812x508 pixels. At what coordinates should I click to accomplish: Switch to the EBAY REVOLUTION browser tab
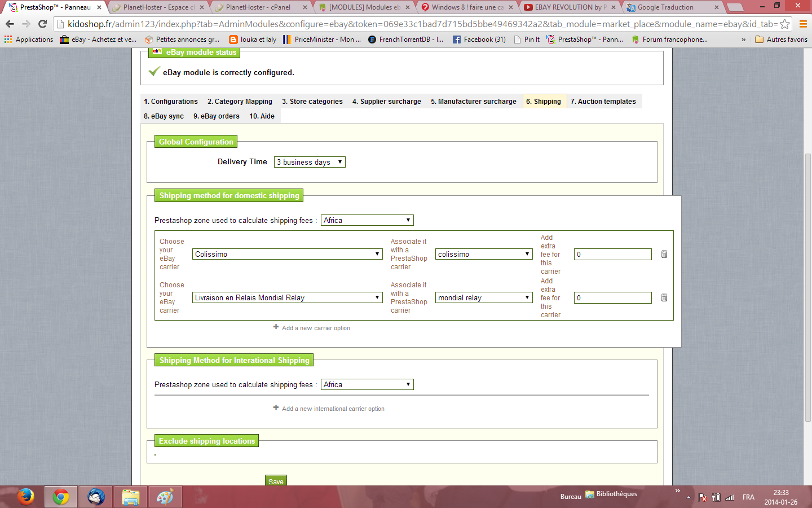(570, 7)
